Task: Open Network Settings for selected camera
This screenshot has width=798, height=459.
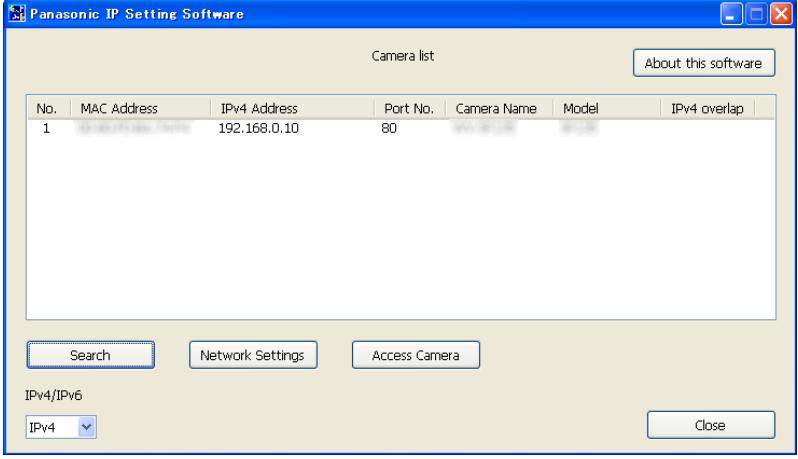Action: tap(253, 355)
